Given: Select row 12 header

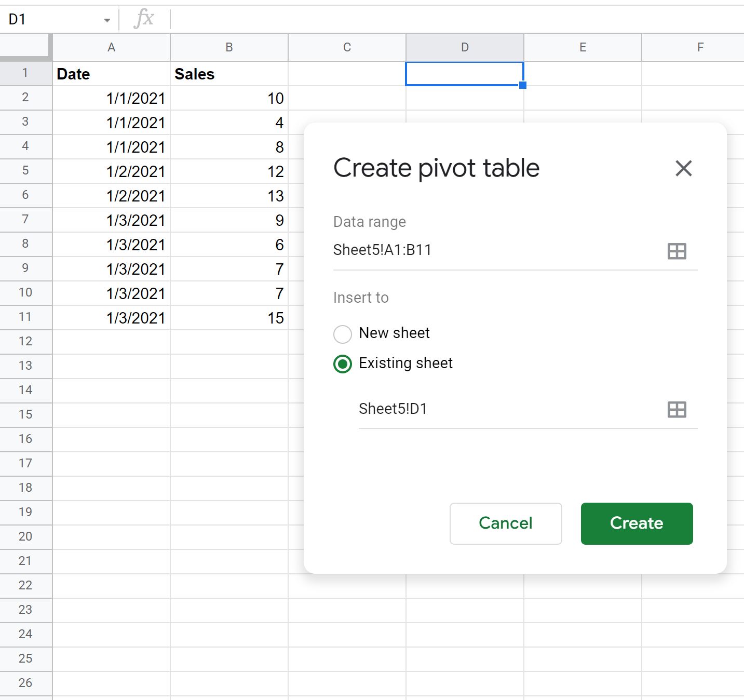Looking at the screenshot, I should (x=25, y=342).
